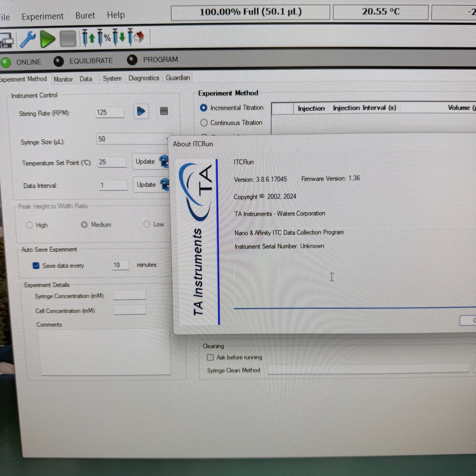Click the auto save minutes field
Screen dimensions: 476x476
pyautogui.click(x=121, y=265)
